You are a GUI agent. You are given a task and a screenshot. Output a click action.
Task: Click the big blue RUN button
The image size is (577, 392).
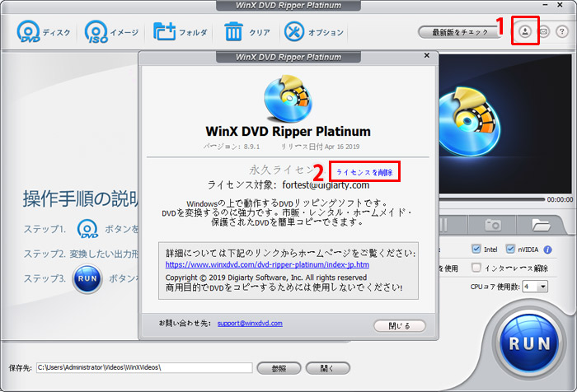(529, 343)
